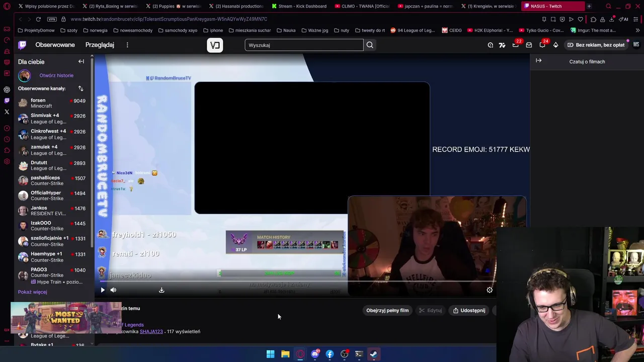Open the MS user avatar menu

636,45
